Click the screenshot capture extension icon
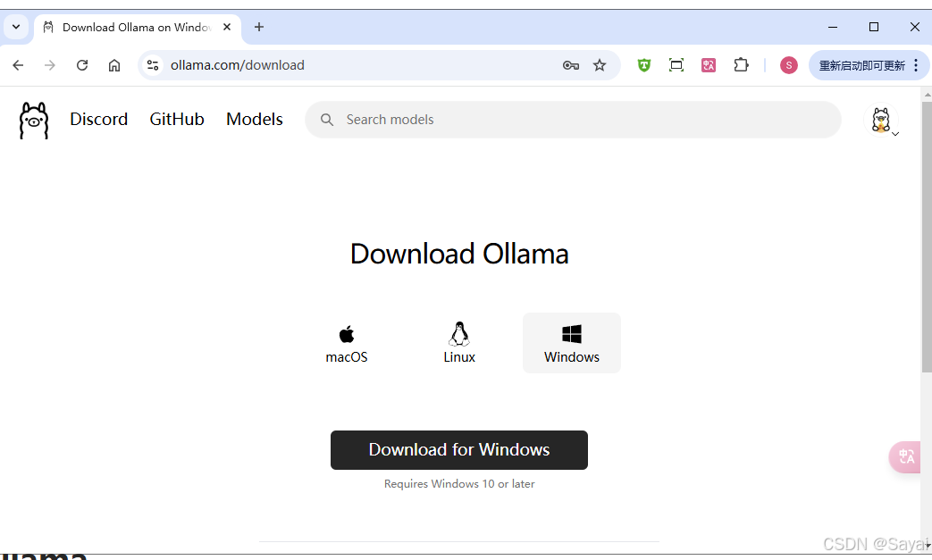 676,65
